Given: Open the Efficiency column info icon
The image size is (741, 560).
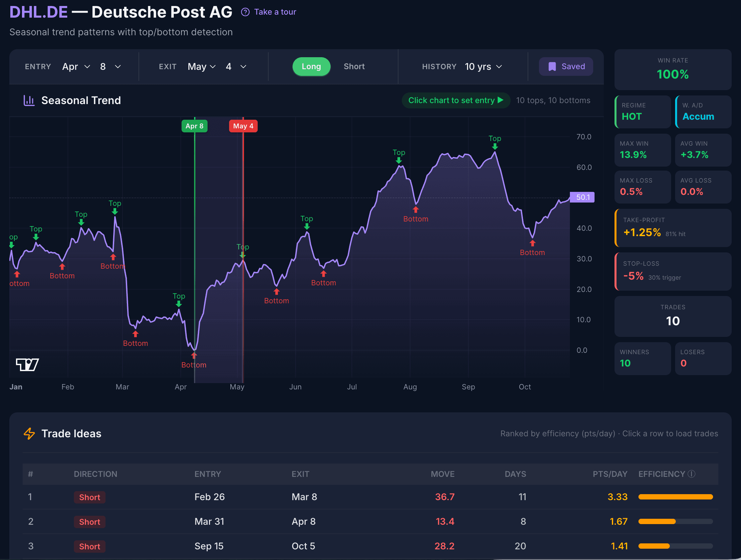Looking at the screenshot, I should 692,474.
